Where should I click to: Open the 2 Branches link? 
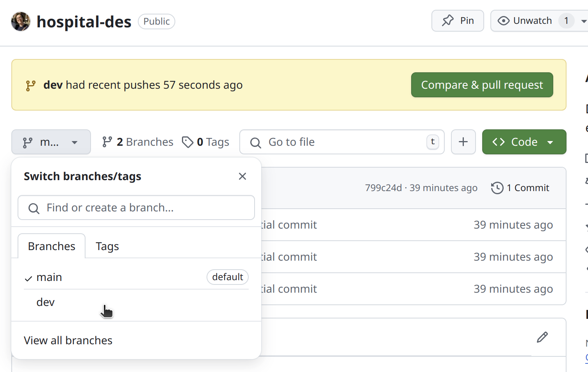coord(137,142)
